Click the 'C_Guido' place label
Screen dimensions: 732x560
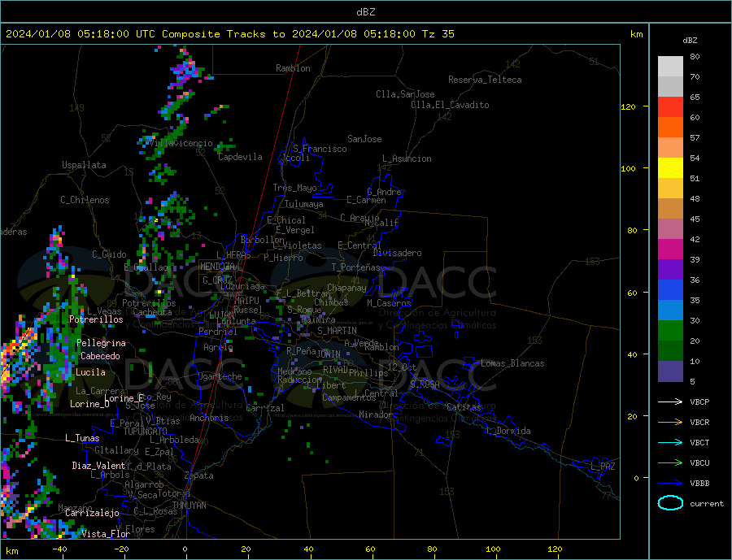point(109,254)
